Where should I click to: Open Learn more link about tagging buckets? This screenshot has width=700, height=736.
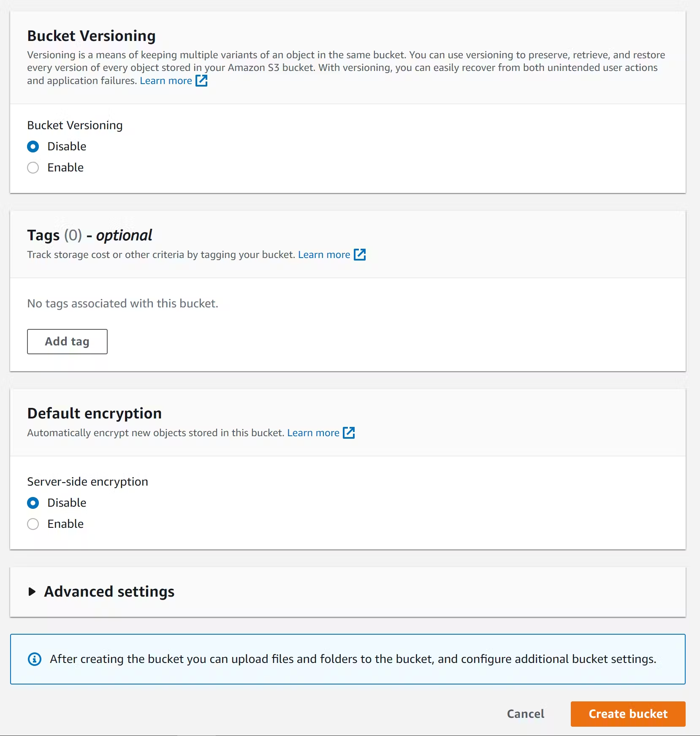(x=324, y=255)
